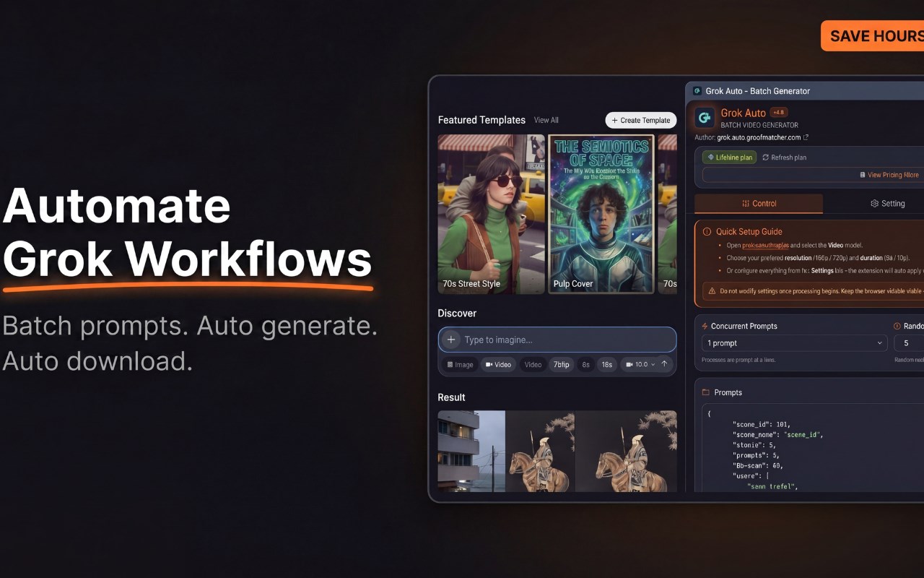
Task: Open the Concurrent Prompts dropdown showing 1 prompt
Action: 794,343
